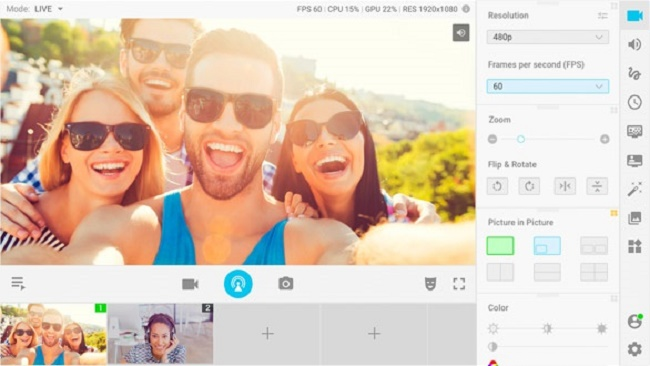
Task: Select the picture-in-picture inset layout
Action: 547,246
